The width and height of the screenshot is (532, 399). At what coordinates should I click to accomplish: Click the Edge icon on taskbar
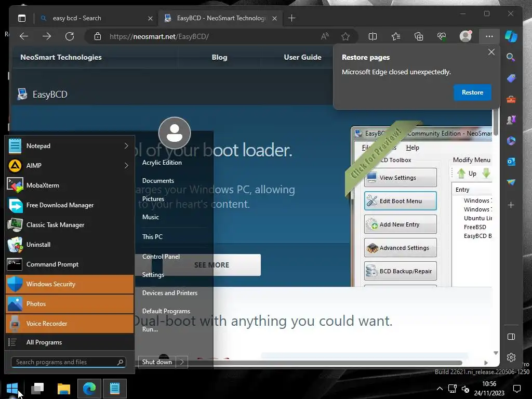point(89,389)
